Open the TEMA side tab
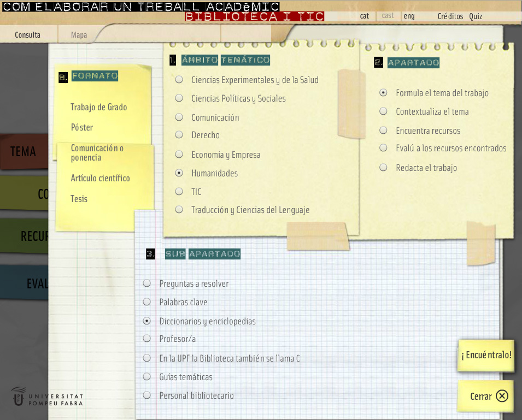 click(24, 152)
